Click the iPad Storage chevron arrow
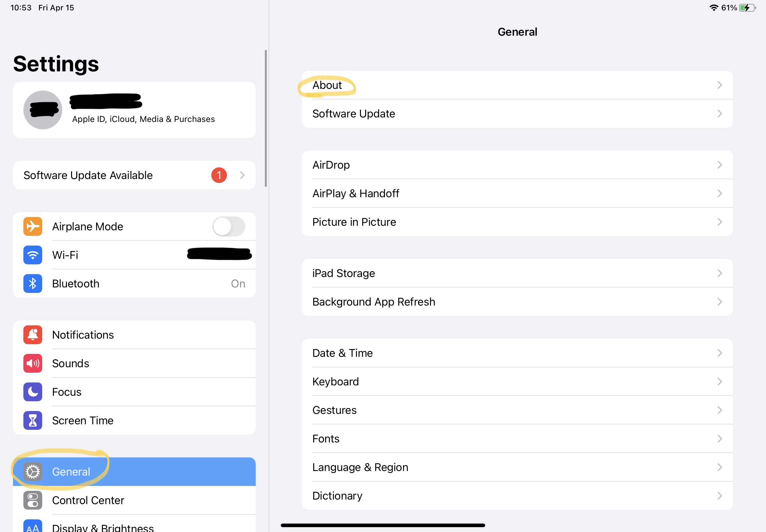The image size is (766, 532). point(720,273)
